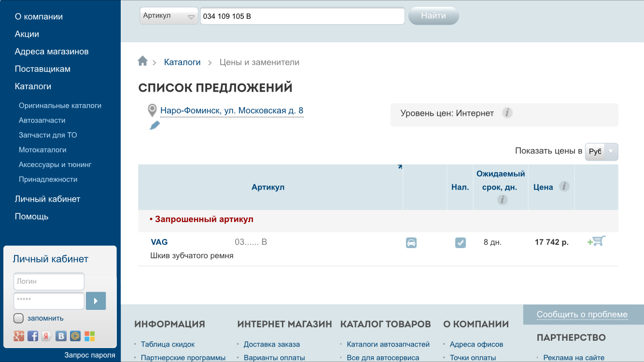Screen dimensions: 644x362
Task: Click the 'Сообщить о проблеме' link
Action: coord(582,315)
